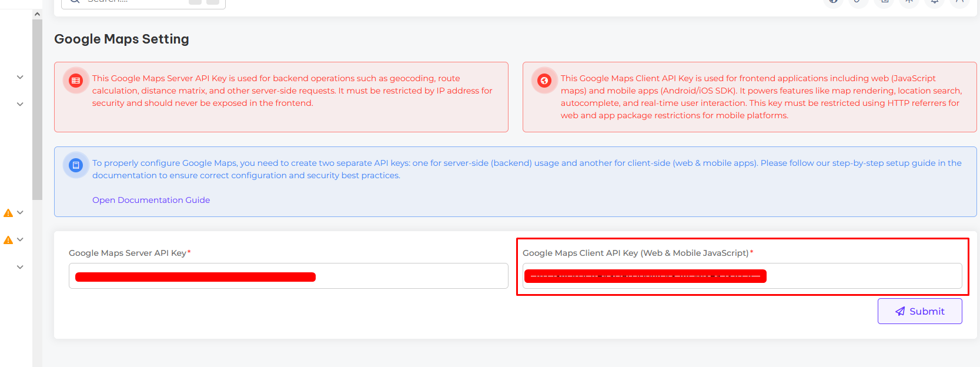980x367 pixels.
Task: Click the red Server API Key description text
Action: click(292, 91)
